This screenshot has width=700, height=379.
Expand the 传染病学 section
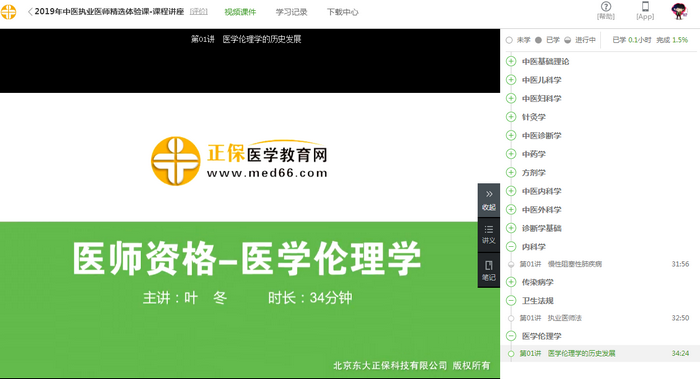point(511,282)
